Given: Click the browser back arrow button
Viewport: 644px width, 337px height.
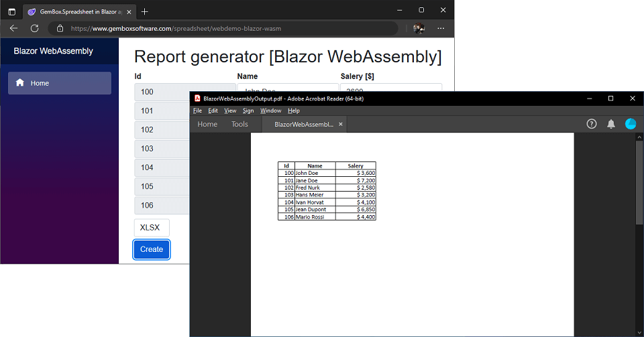Looking at the screenshot, I should [x=13, y=28].
